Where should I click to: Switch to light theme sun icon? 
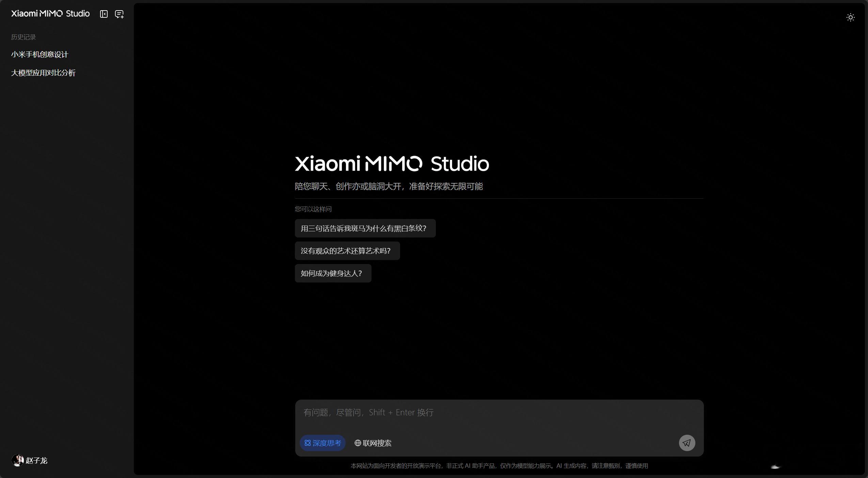pyautogui.click(x=850, y=17)
